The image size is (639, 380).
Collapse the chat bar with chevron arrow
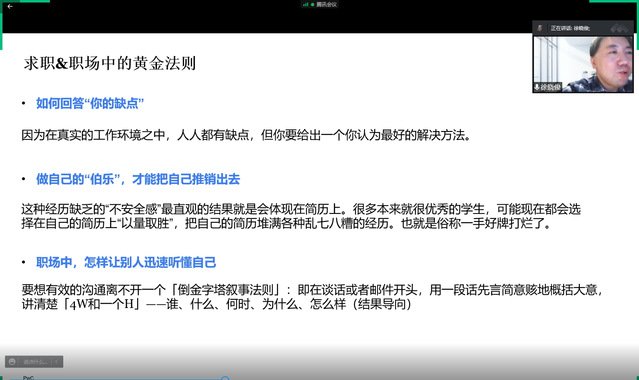pyautogui.click(x=57, y=362)
